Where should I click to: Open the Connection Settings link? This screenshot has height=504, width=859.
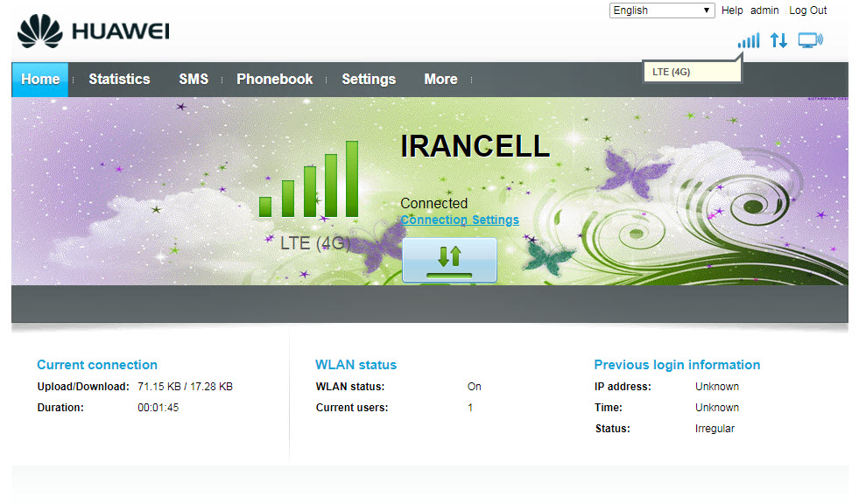[x=460, y=220]
